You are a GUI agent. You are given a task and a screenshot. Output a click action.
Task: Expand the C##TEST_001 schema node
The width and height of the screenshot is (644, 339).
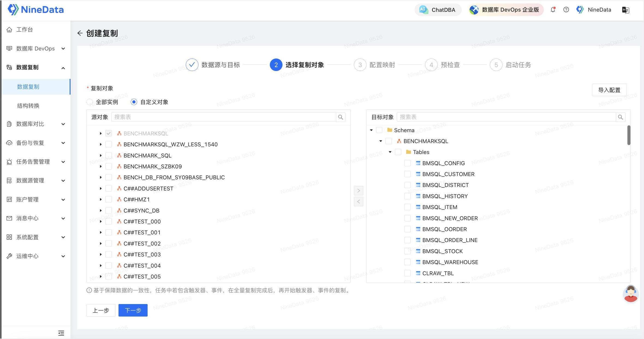click(101, 233)
